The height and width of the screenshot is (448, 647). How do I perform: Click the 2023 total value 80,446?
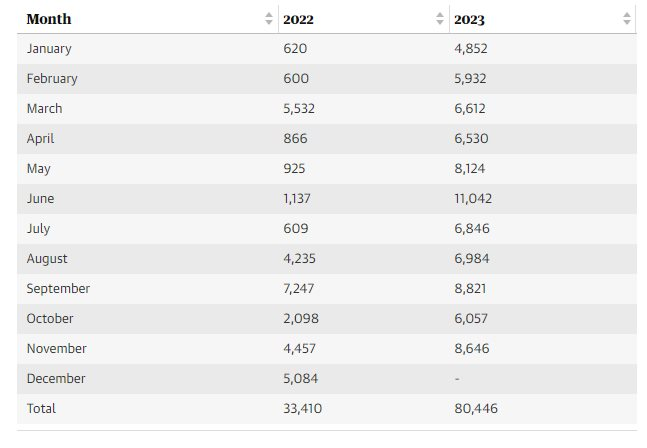(x=476, y=408)
